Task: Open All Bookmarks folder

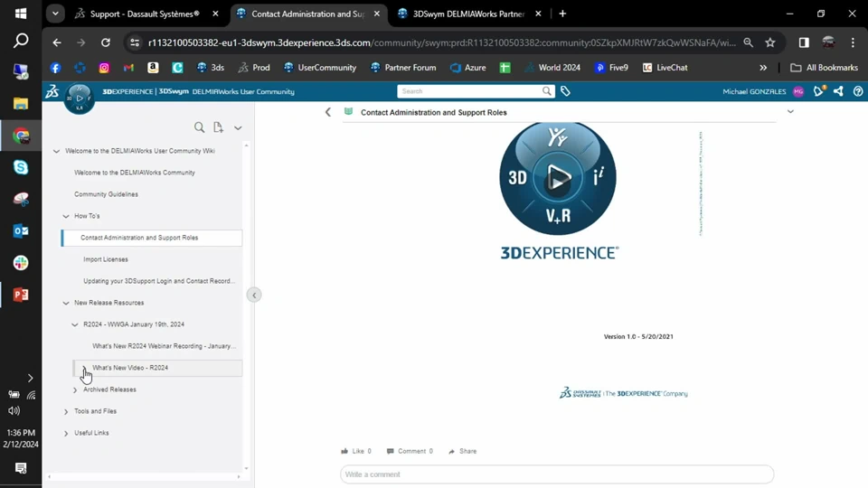Action: tap(825, 68)
